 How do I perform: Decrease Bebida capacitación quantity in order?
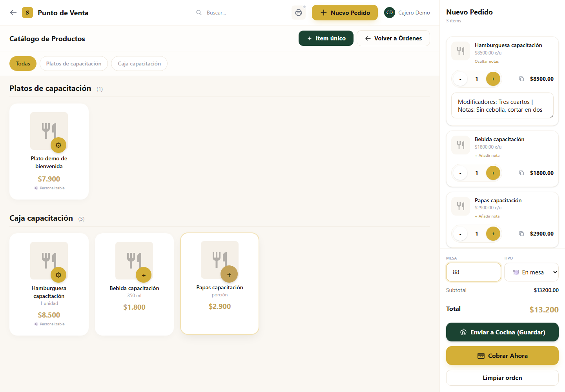(x=460, y=173)
